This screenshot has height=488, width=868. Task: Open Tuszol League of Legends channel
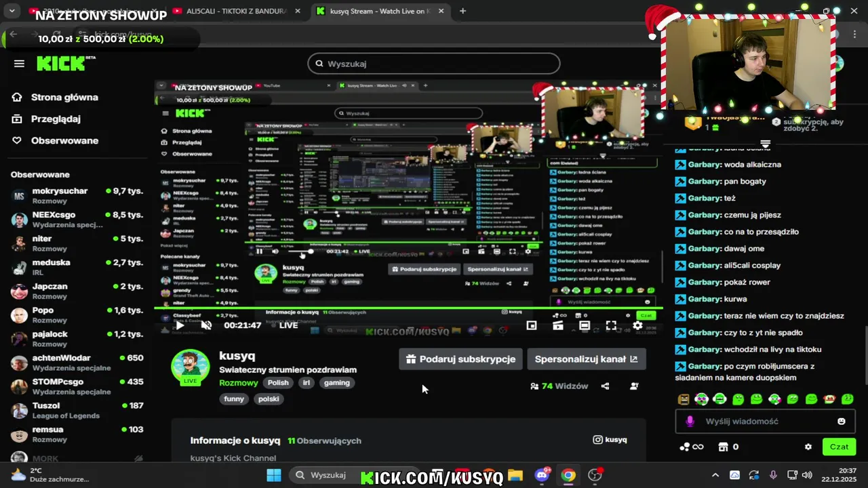click(x=77, y=411)
